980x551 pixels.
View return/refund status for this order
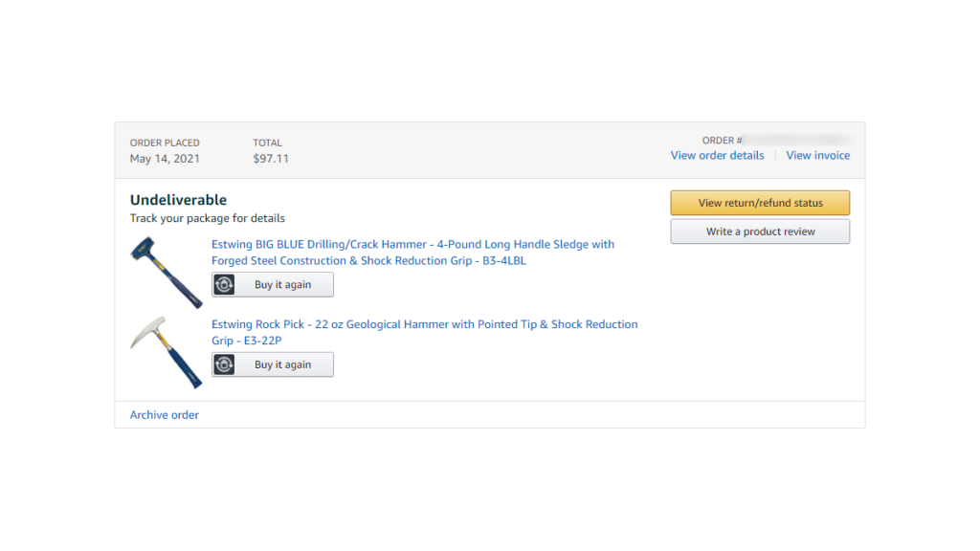click(760, 203)
